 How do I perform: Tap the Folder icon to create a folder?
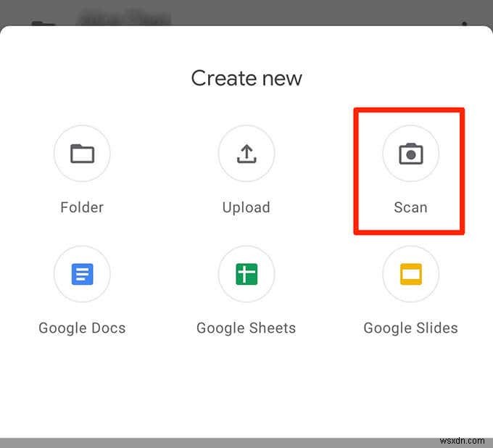(x=82, y=154)
